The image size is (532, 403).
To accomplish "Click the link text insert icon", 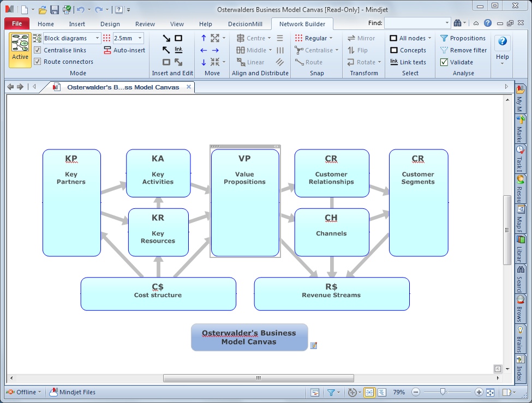I will [x=178, y=50].
